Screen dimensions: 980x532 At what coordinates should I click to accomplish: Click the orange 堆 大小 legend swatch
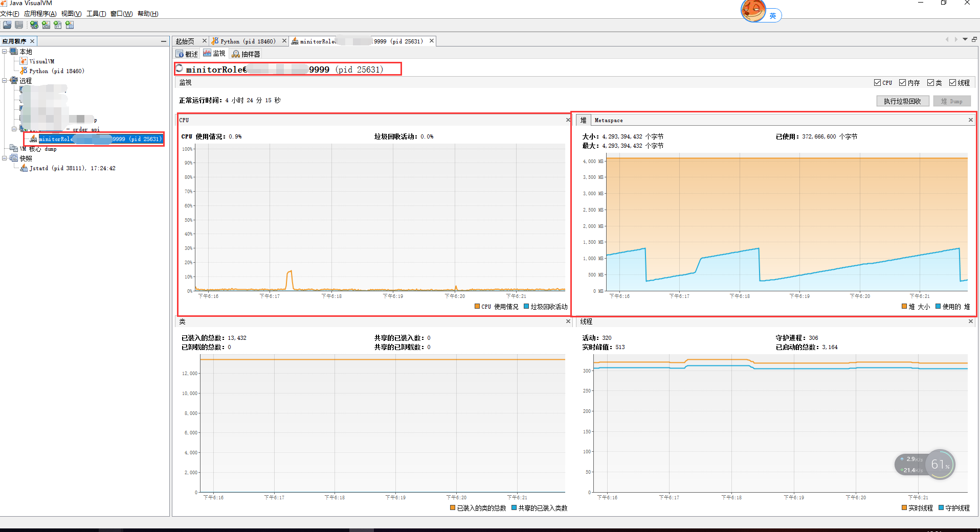pos(904,307)
